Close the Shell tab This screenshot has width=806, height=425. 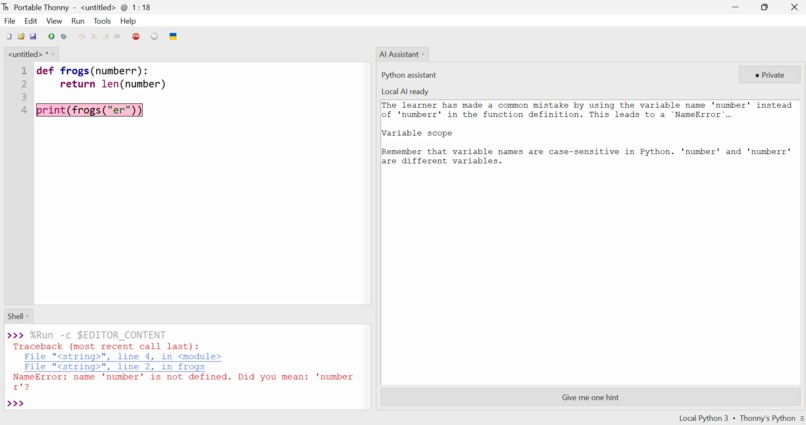tap(28, 317)
